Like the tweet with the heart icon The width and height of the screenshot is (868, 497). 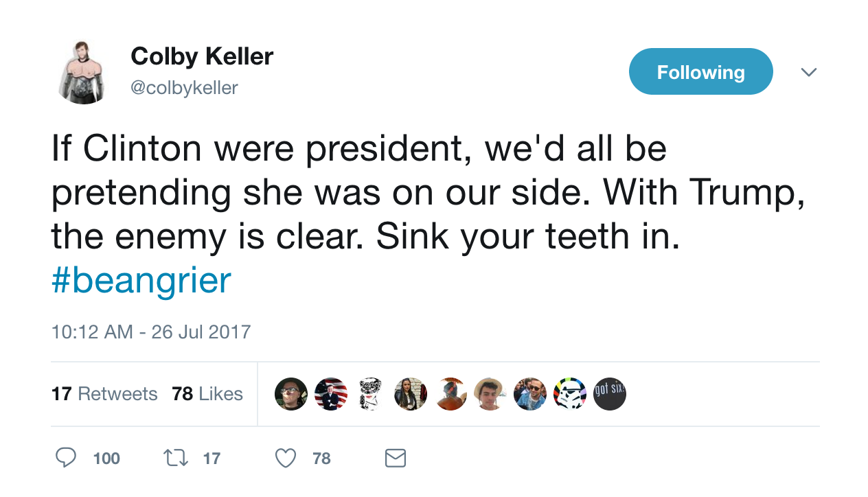(x=286, y=458)
